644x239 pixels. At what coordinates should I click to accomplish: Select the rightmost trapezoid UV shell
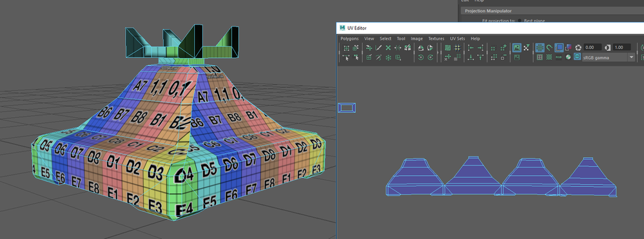tap(589, 177)
